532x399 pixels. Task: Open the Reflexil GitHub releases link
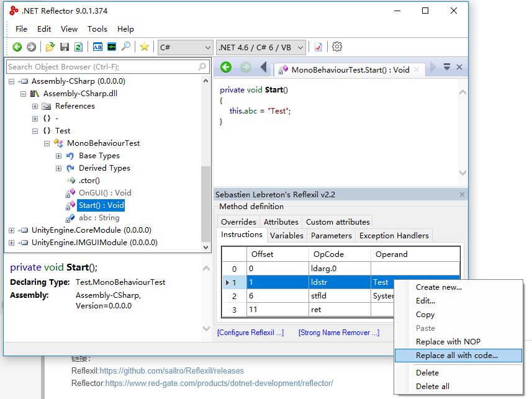tap(172, 371)
